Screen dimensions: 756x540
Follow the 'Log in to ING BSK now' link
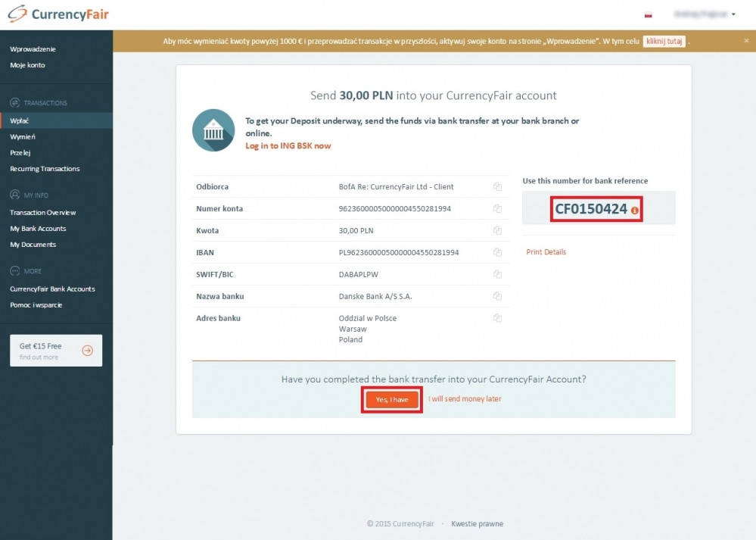click(x=288, y=145)
